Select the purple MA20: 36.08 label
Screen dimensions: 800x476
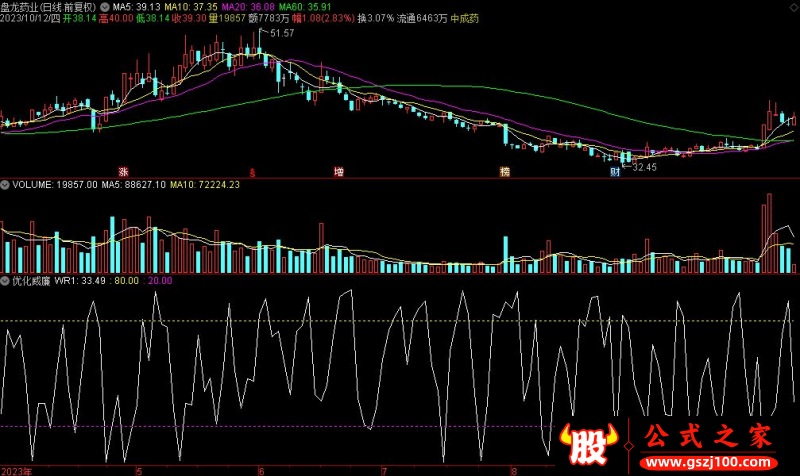(248, 7)
